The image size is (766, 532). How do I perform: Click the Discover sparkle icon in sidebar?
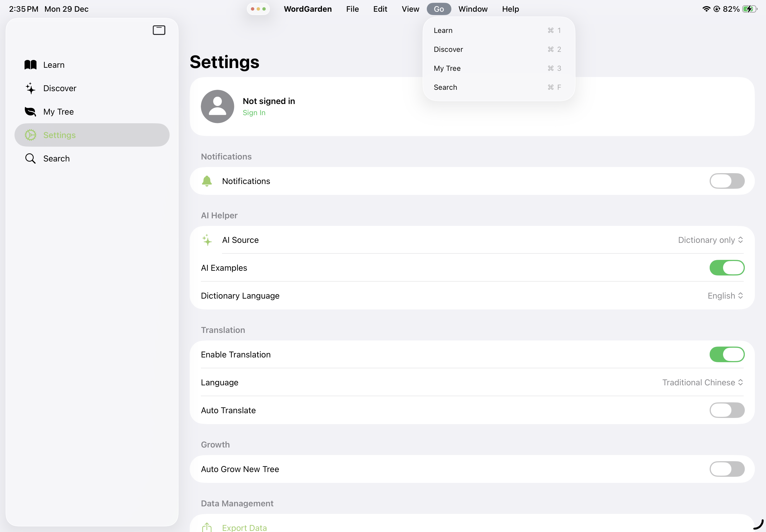[x=30, y=88]
